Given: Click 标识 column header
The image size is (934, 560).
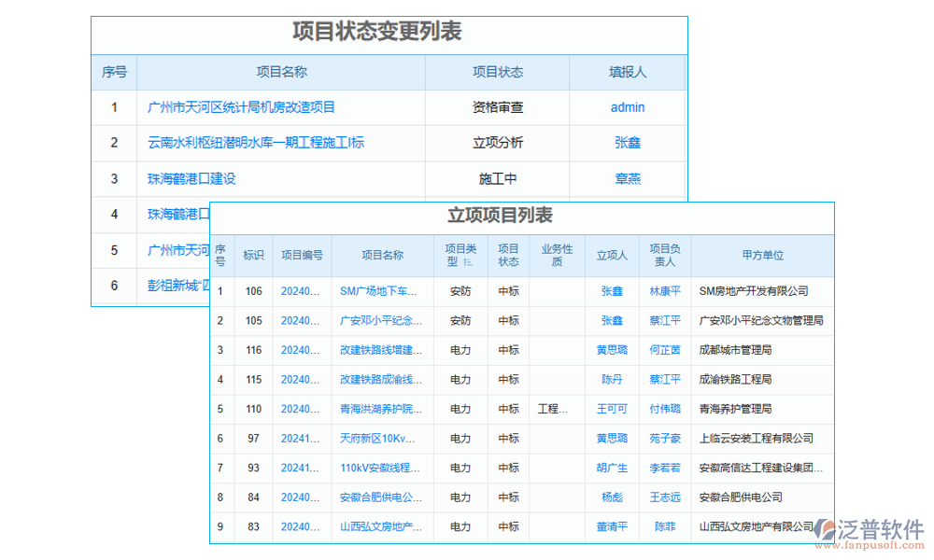Looking at the screenshot, I should 253,255.
